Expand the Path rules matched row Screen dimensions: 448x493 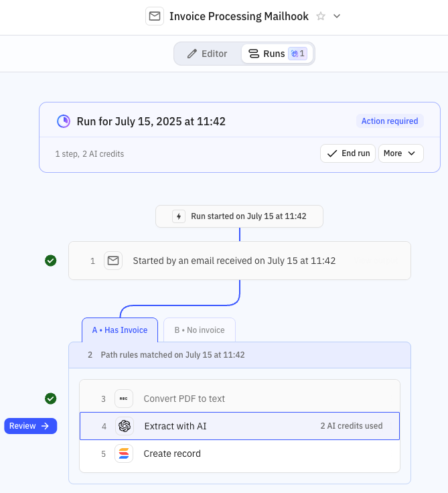[x=239, y=355]
